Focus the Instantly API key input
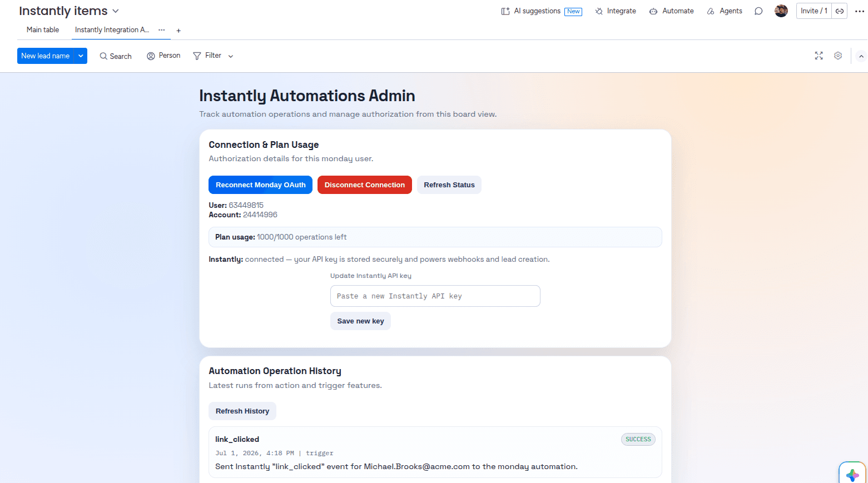868x483 pixels. coord(435,296)
